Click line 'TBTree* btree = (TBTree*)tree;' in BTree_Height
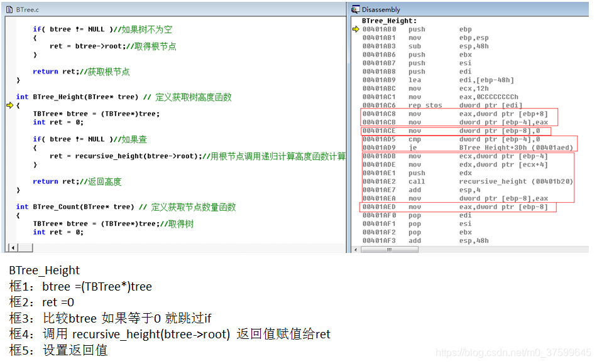The image size is (597, 364). (x=96, y=114)
